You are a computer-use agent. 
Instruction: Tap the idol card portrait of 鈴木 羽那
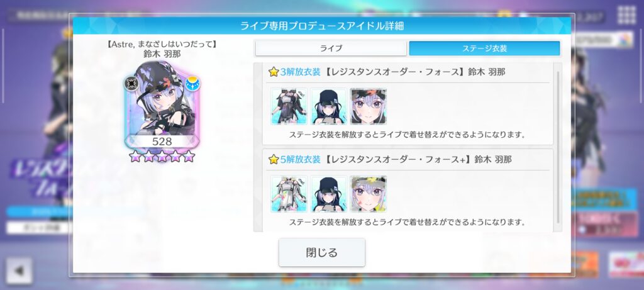pos(162,106)
